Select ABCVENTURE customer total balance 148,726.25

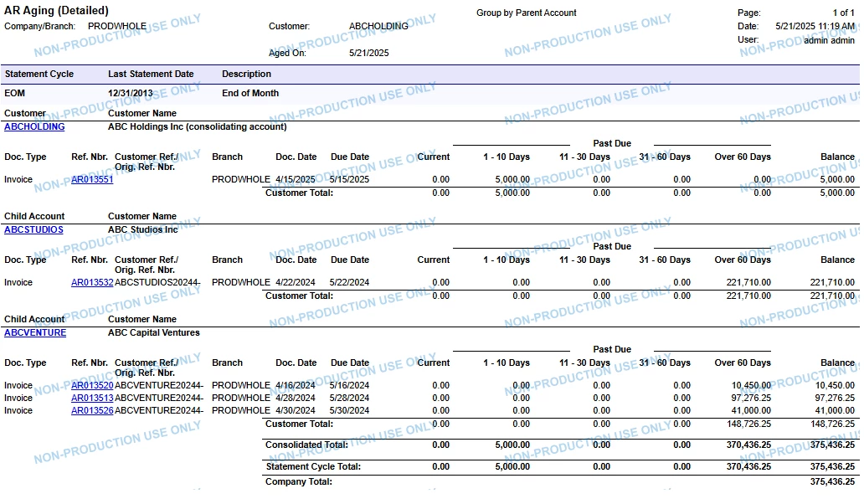pos(832,424)
